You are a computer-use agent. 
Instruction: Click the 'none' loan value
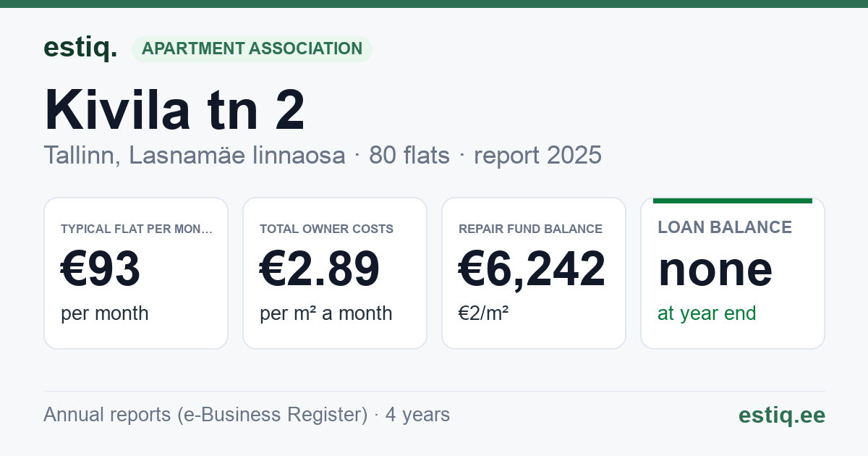tap(715, 269)
